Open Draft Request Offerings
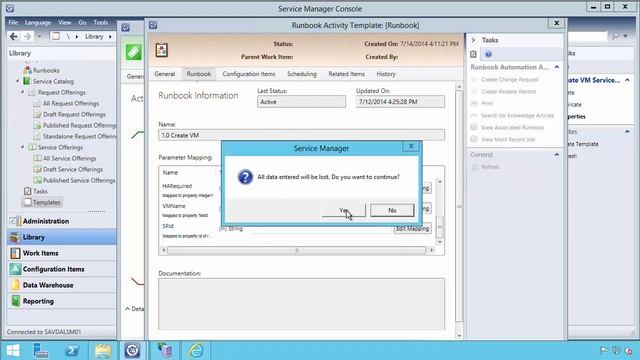Screen dimensions: 640x360 point(74,114)
